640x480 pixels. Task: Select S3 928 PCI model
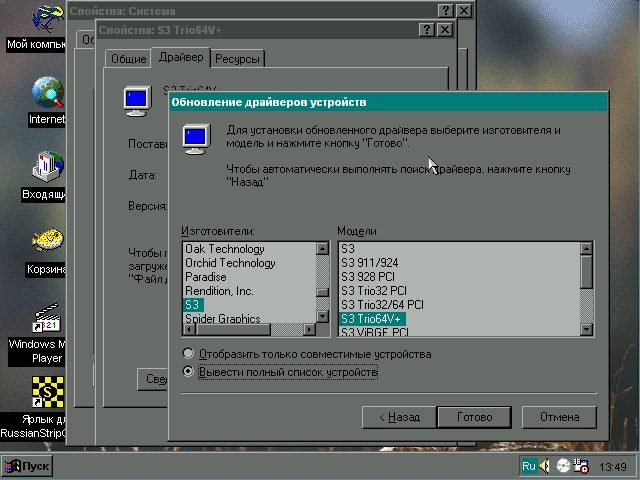tap(368, 277)
